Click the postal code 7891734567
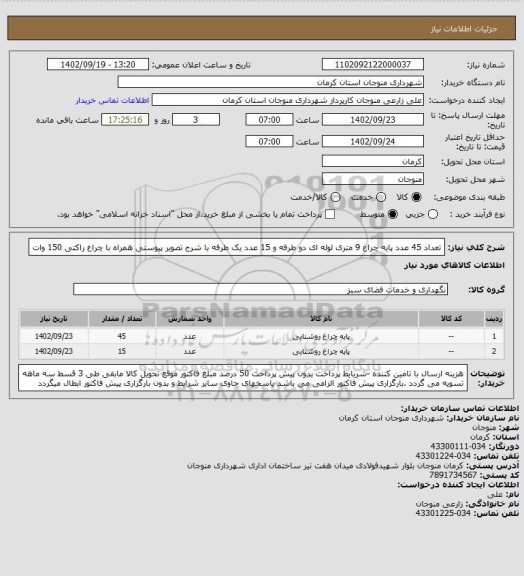Screen dimensions: 524x576 pos(453,475)
